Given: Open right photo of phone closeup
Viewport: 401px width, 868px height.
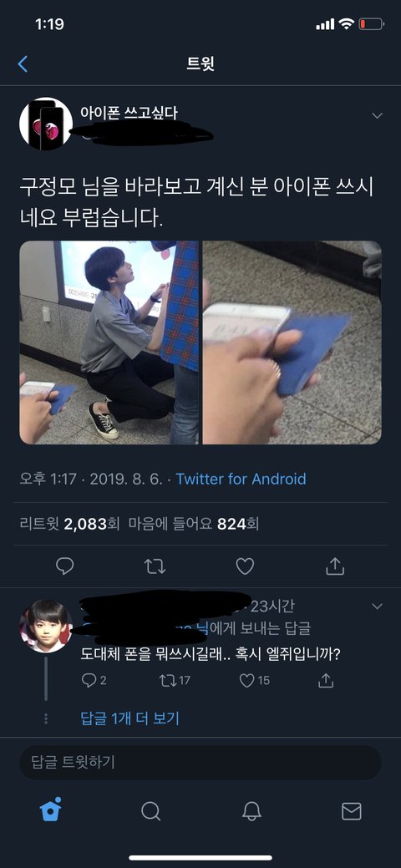Looking at the screenshot, I should click(292, 343).
